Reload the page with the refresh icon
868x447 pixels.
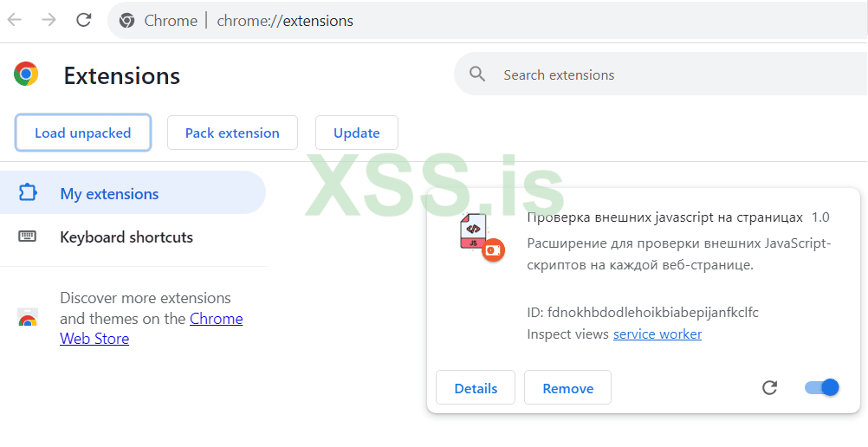pos(84,20)
